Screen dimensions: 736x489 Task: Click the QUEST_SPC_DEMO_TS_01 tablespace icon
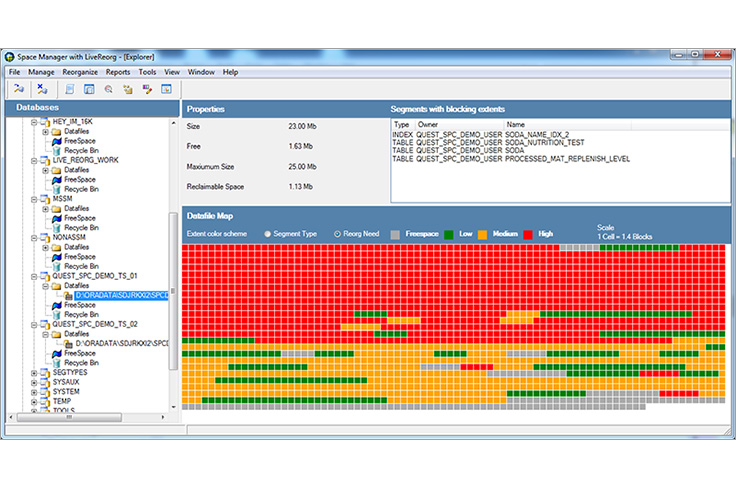point(46,276)
